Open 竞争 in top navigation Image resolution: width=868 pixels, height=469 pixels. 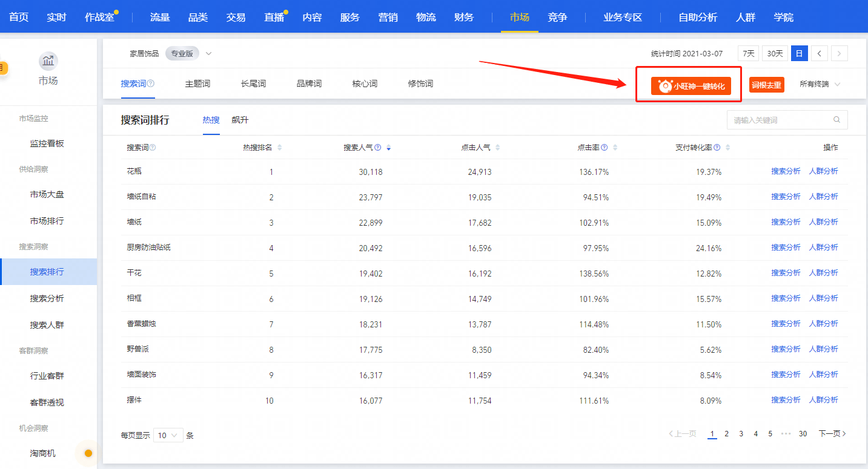tap(557, 17)
